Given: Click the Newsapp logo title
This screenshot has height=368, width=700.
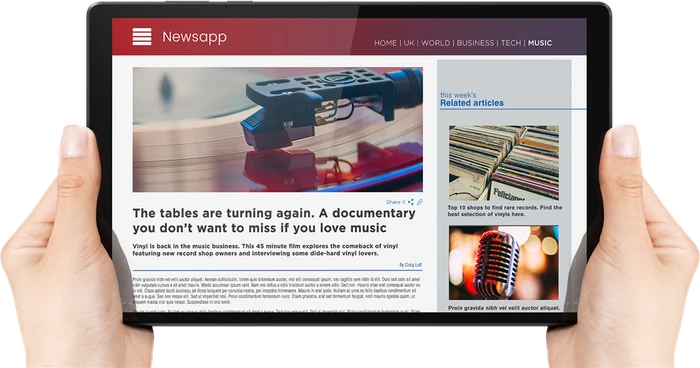Looking at the screenshot, I should pyautogui.click(x=194, y=37).
